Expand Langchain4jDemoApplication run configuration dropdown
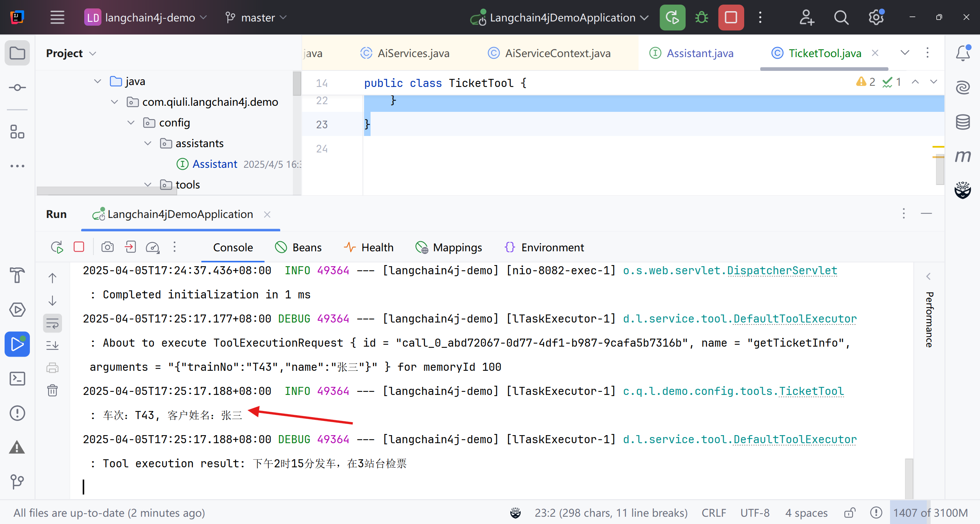This screenshot has height=524, width=980. pos(644,18)
